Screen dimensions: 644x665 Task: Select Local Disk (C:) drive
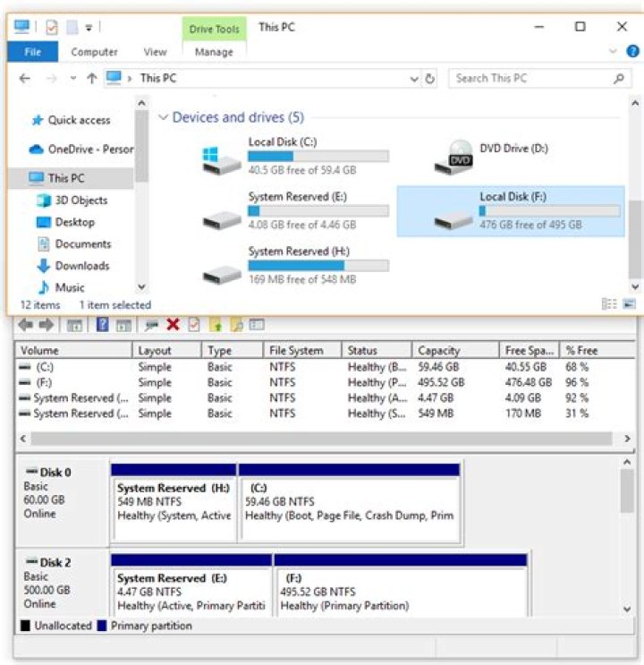[295, 156]
